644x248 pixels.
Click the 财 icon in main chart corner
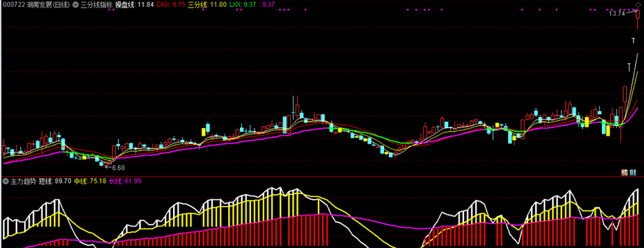pyautogui.click(x=632, y=172)
